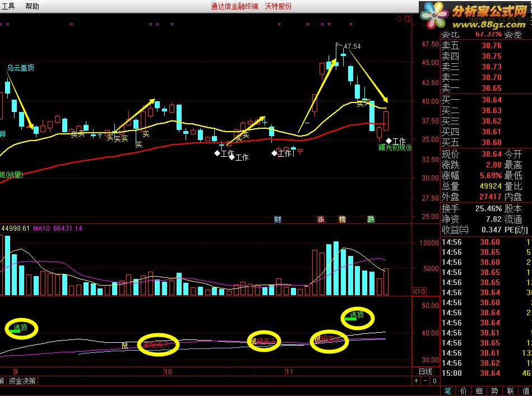532x396 pixels.
Task: Select the 卖三 38.73 order row
Action: coord(486,67)
